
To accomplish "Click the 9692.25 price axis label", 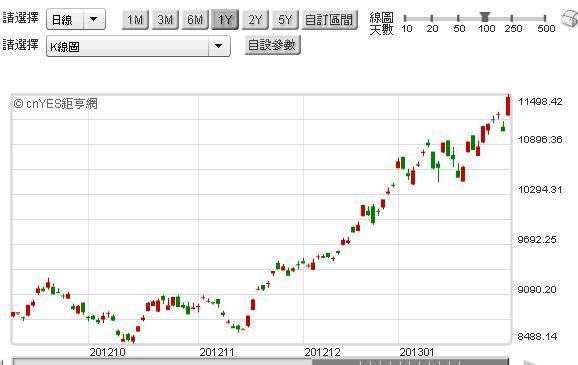I will click(x=537, y=239).
